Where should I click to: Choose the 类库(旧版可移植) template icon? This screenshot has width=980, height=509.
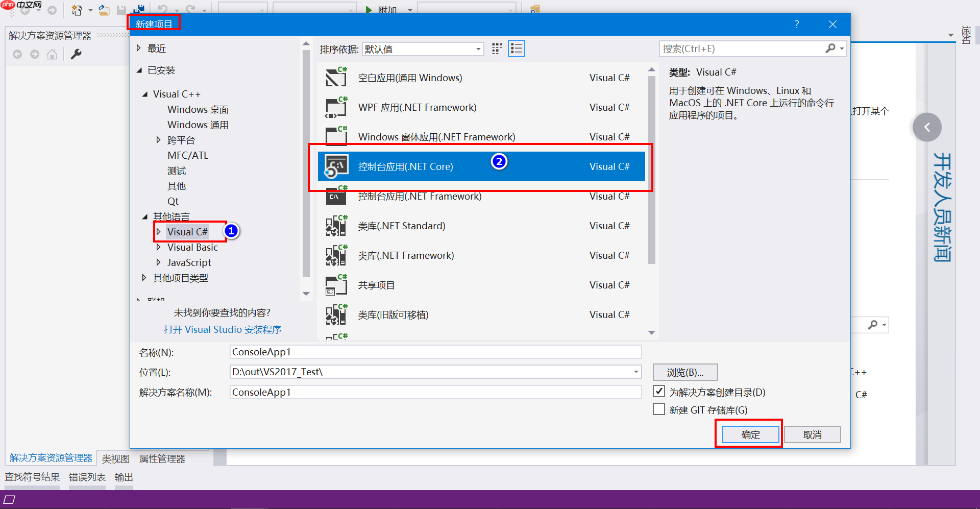pyautogui.click(x=336, y=314)
